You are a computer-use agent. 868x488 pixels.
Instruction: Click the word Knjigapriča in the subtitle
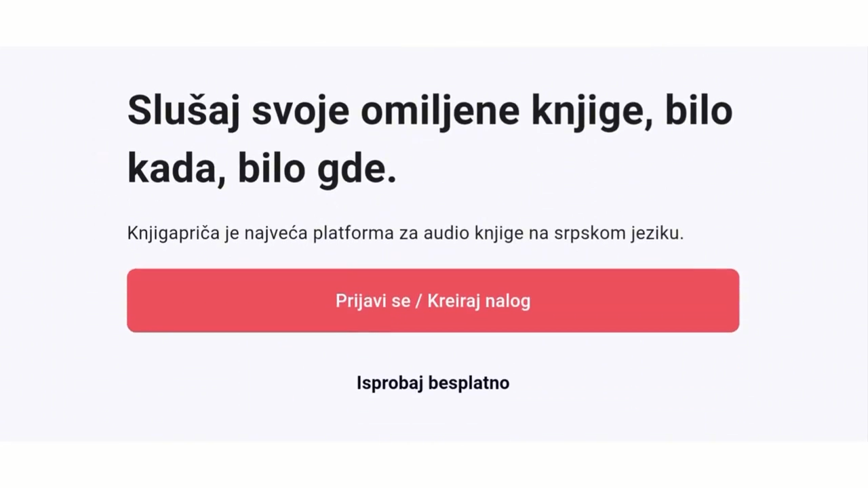point(174,233)
